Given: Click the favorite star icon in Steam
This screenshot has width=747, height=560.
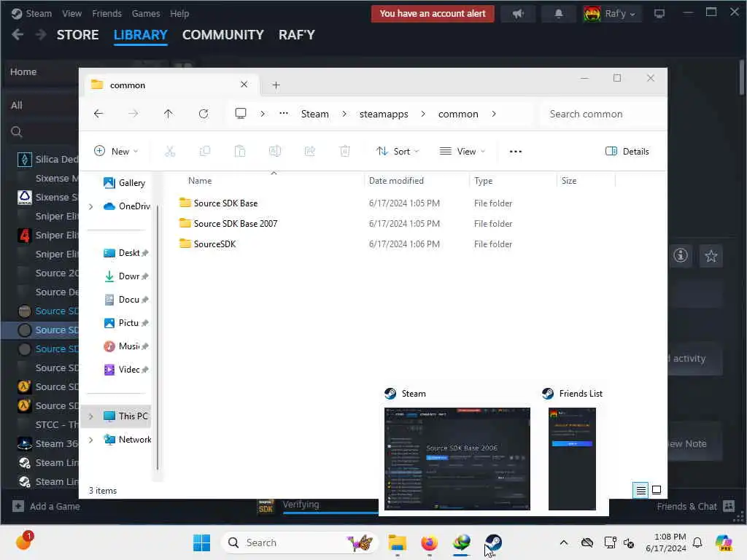Looking at the screenshot, I should click(x=711, y=256).
